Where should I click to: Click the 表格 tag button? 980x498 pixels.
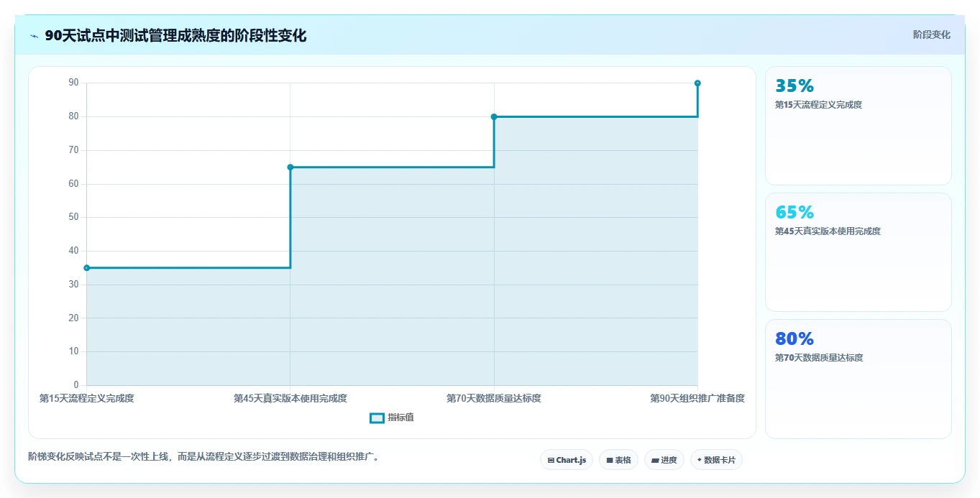click(x=618, y=460)
